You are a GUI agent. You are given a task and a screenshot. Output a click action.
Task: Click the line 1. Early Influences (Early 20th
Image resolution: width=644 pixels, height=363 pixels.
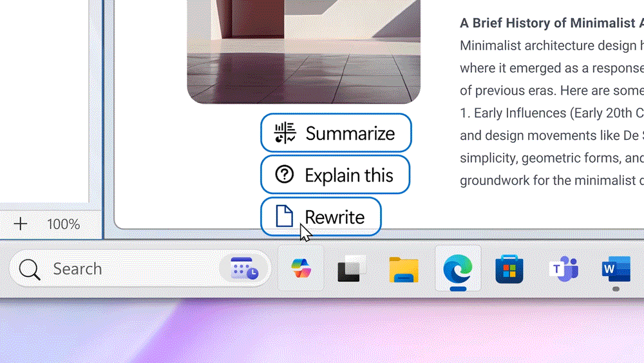[x=552, y=113]
